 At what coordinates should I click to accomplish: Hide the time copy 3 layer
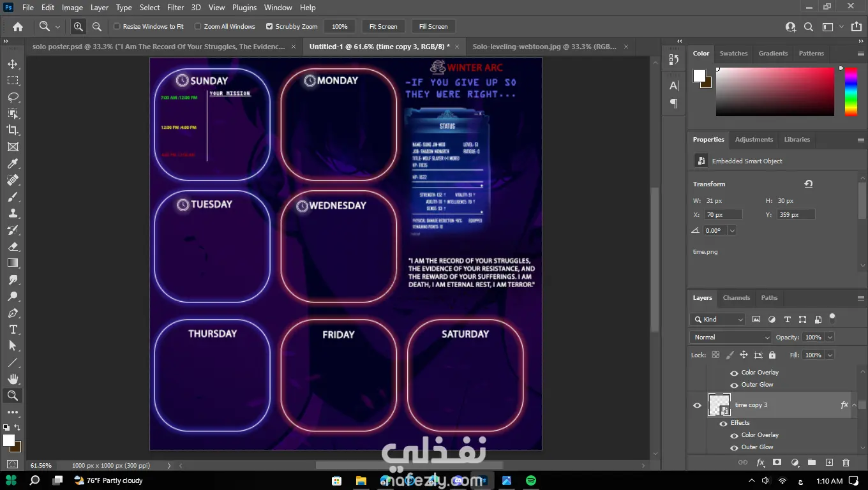[x=697, y=405]
